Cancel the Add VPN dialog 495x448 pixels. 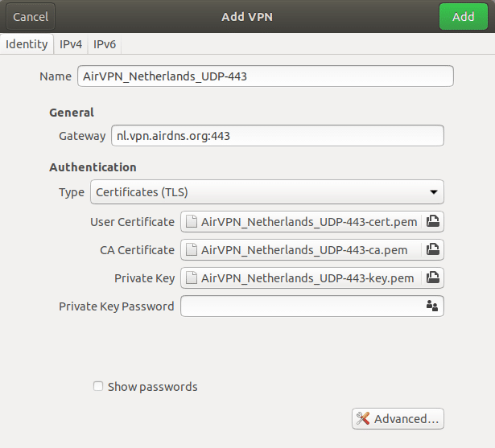click(31, 17)
